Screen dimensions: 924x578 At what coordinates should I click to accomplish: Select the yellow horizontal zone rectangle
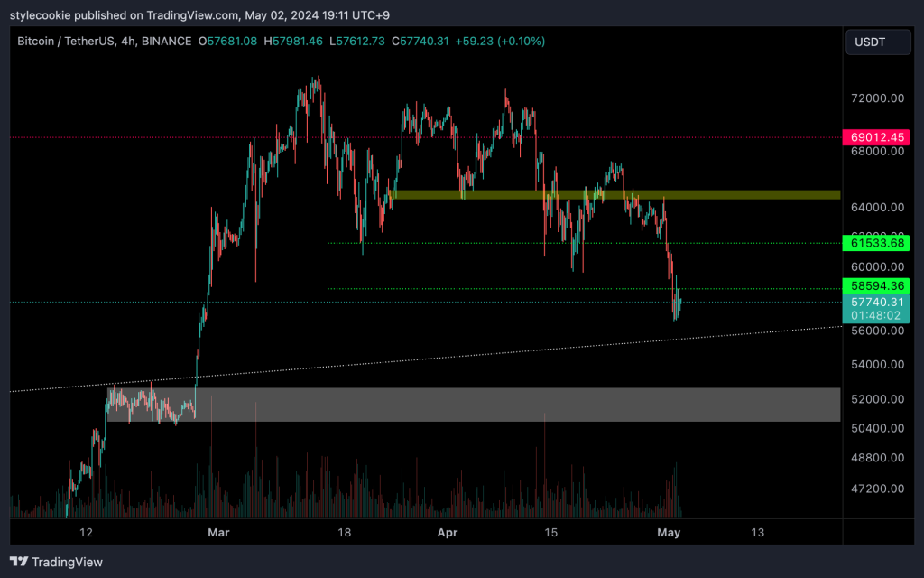tap(614, 194)
